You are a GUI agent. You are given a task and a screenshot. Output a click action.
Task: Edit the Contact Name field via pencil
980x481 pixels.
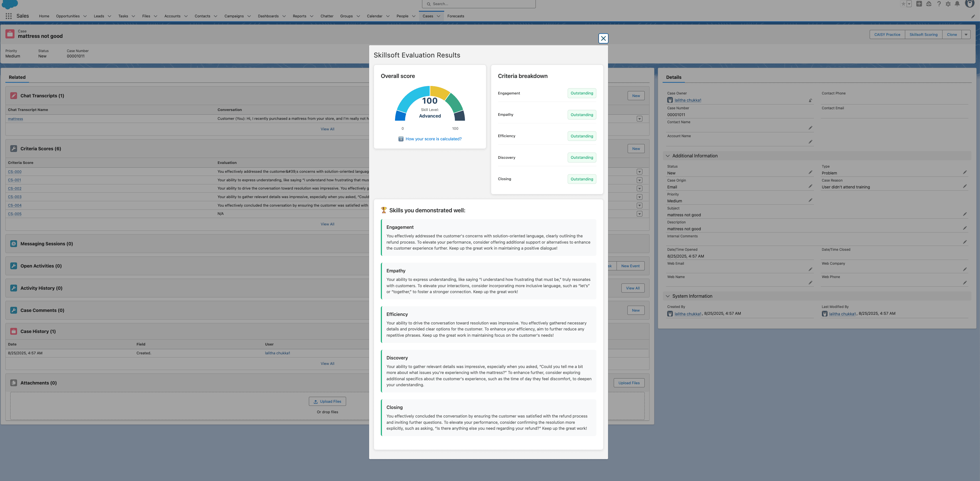point(810,128)
